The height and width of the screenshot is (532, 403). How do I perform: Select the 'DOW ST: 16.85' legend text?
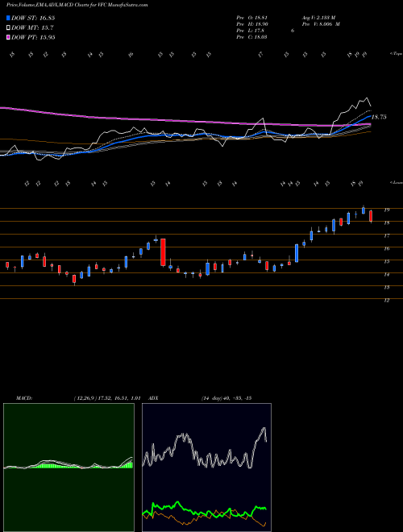[x=33, y=18]
